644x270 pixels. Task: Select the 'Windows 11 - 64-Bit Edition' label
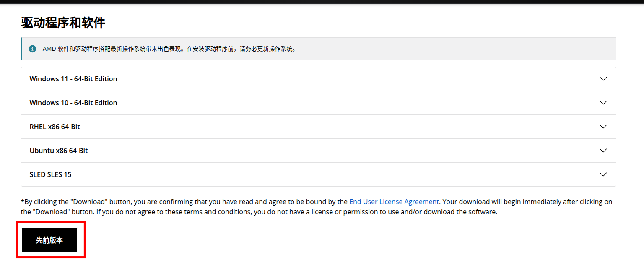tap(73, 79)
